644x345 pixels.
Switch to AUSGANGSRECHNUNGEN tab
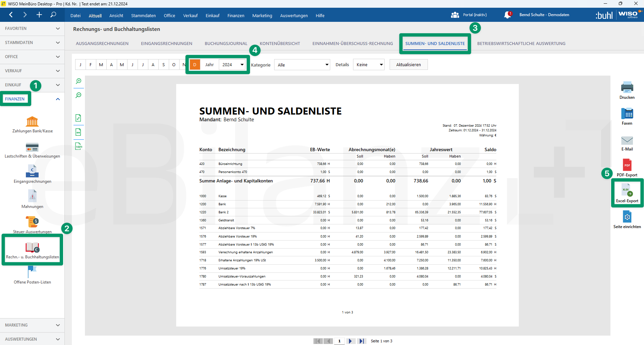pos(102,44)
